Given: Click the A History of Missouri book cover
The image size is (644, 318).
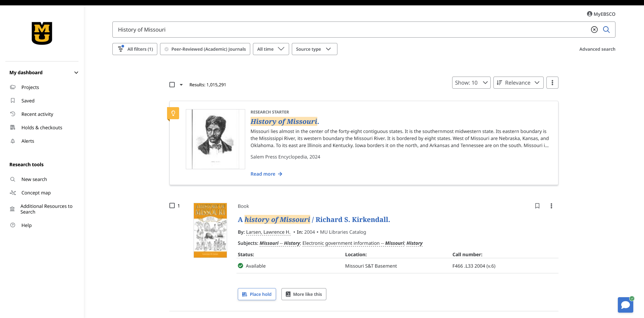Looking at the screenshot, I should (x=210, y=230).
